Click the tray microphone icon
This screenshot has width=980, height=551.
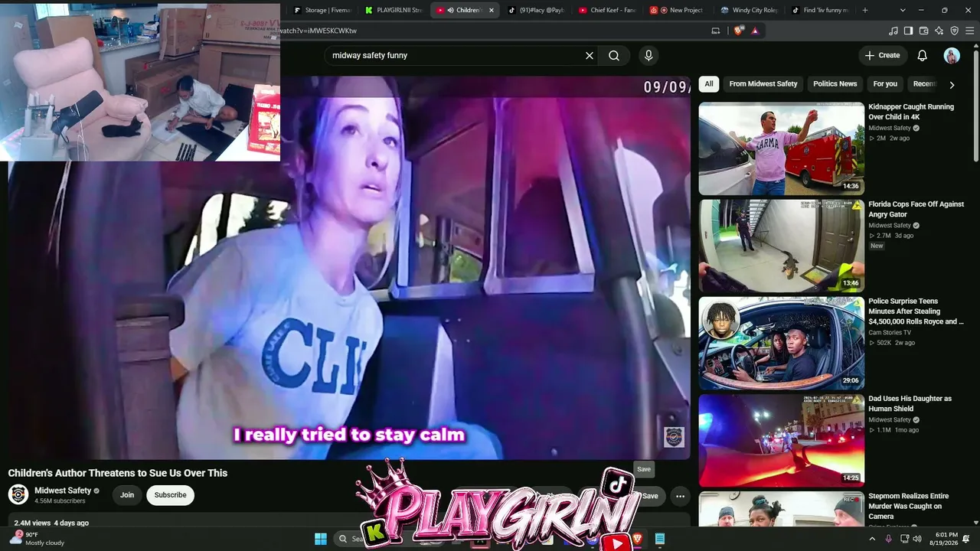[x=888, y=539]
